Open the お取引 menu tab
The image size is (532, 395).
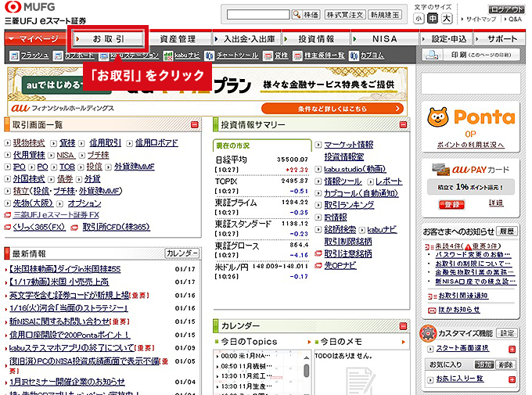(x=109, y=39)
